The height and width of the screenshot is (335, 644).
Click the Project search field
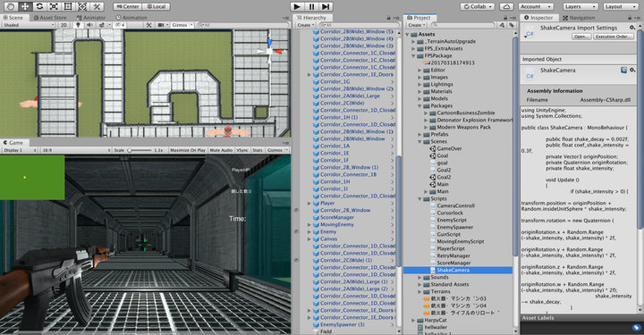pyautogui.click(x=462, y=25)
